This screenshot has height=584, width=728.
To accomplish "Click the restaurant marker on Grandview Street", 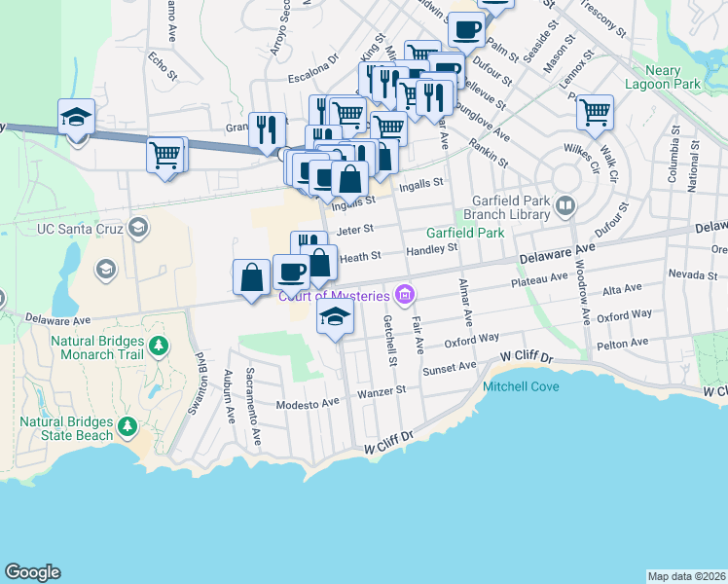I will pyautogui.click(x=267, y=130).
